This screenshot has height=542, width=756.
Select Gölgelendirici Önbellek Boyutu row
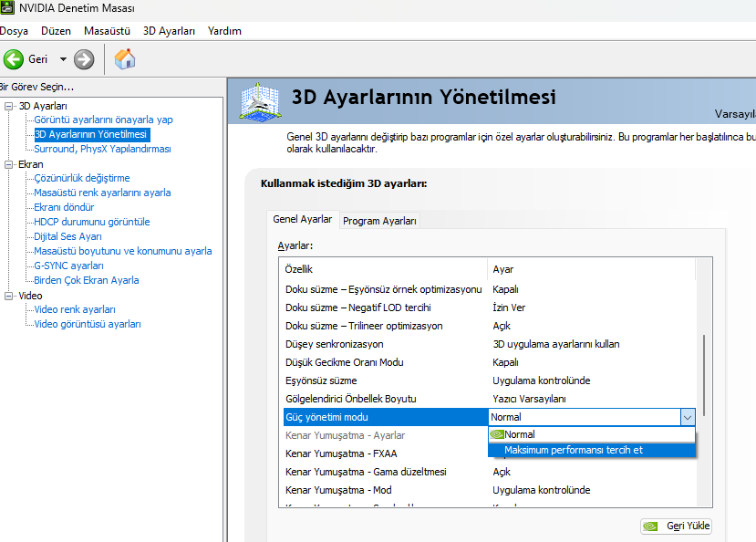[490, 400]
